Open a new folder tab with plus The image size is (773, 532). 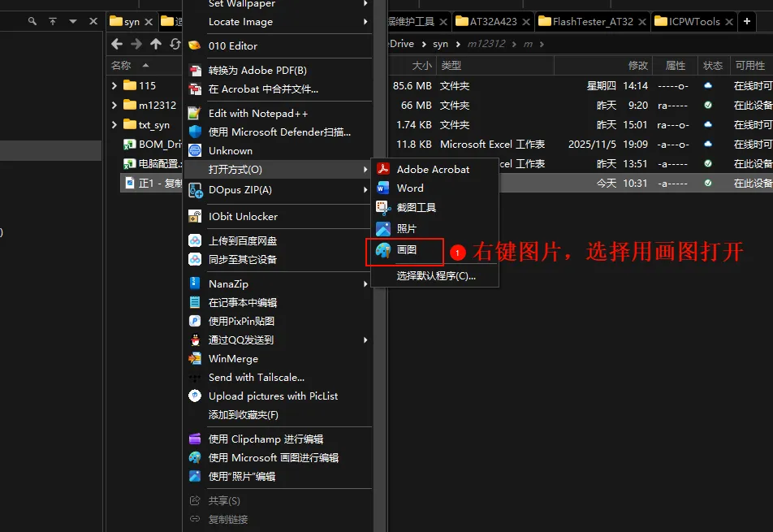(747, 21)
